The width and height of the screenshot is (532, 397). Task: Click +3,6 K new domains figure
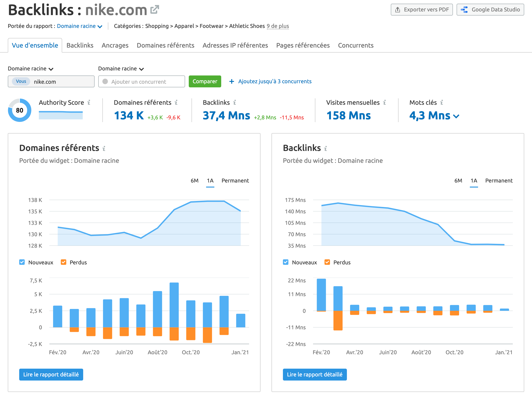(x=155, y=118)
